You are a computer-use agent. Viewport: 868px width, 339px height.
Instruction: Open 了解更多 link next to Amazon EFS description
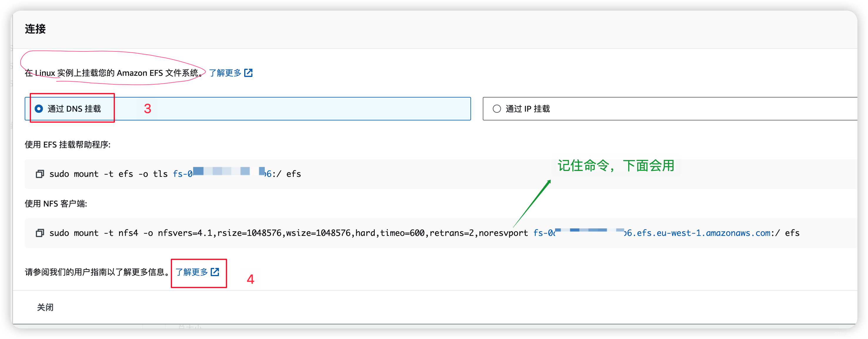pos(225,73)
